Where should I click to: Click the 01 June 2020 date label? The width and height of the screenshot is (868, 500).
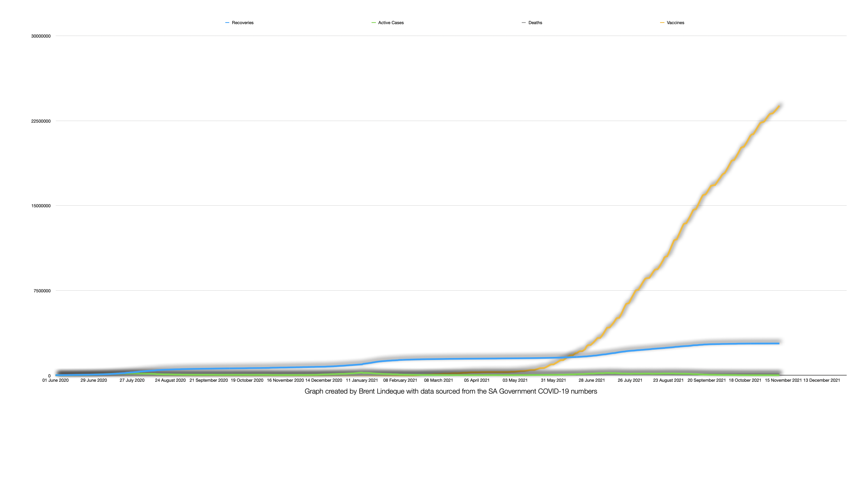click(x=55, y=381)
